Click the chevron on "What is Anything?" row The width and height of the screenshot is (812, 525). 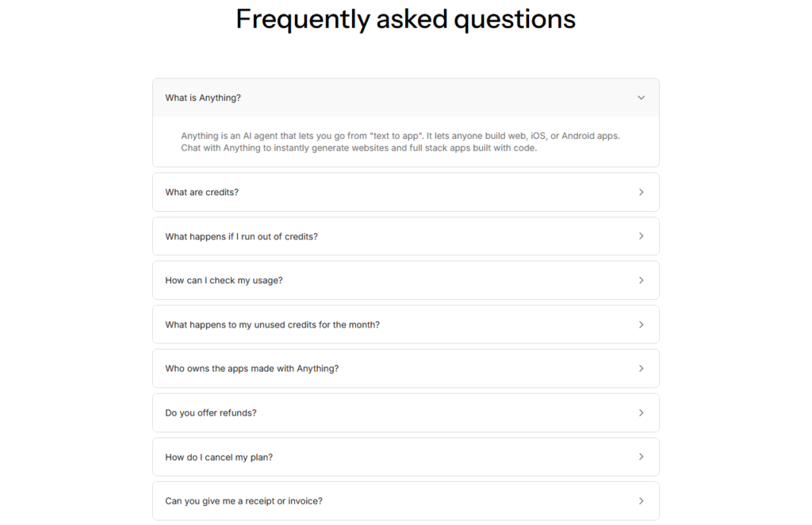click(642, 97)
